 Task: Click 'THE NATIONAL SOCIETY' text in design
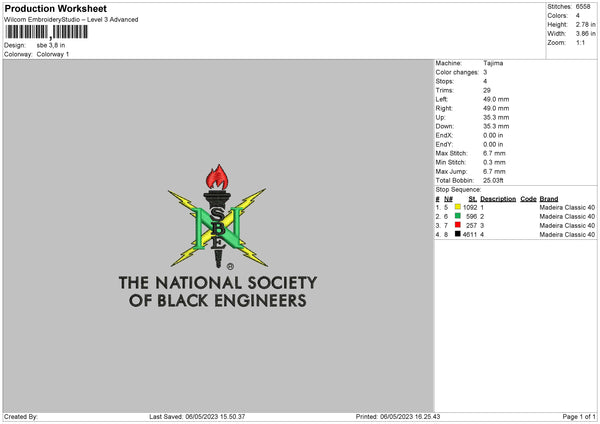coord(218,283)
